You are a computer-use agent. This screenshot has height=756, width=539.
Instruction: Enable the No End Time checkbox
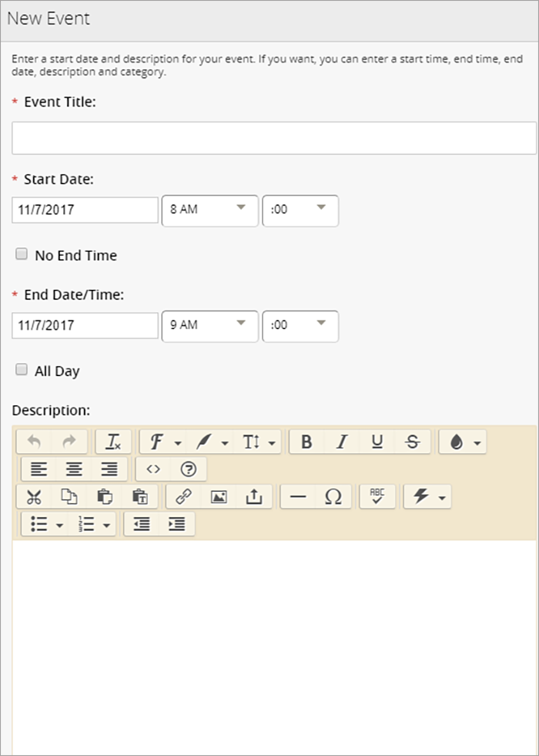[21, 253]
